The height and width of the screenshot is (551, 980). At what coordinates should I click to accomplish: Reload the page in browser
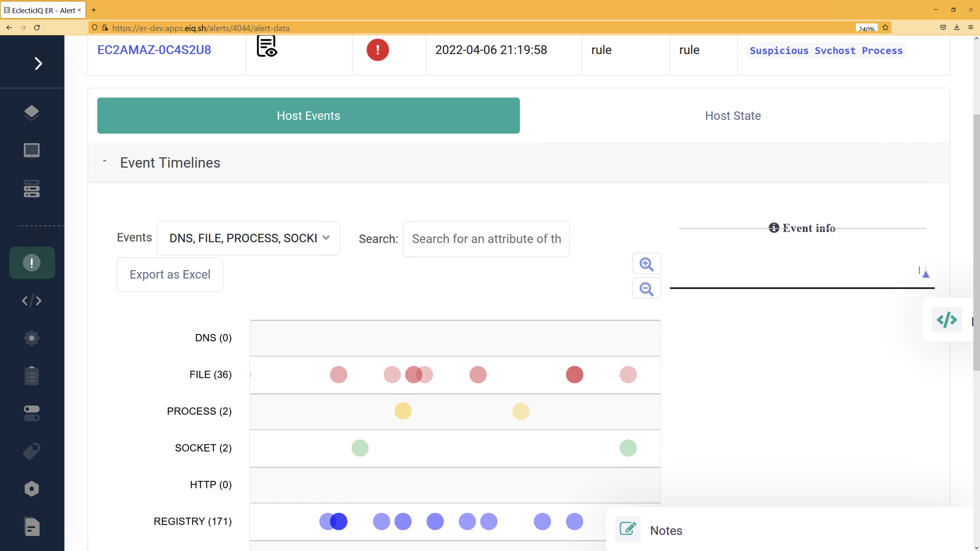(x=37, y=28)
